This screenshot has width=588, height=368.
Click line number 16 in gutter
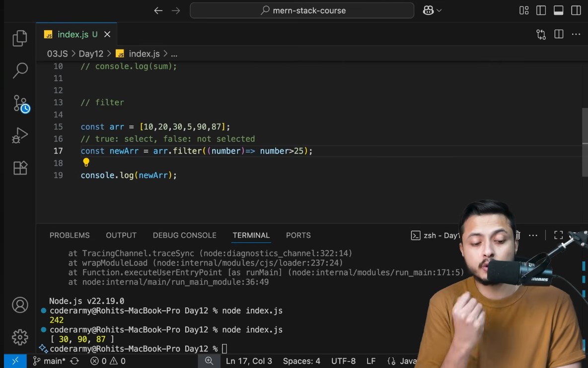point(58,139)
